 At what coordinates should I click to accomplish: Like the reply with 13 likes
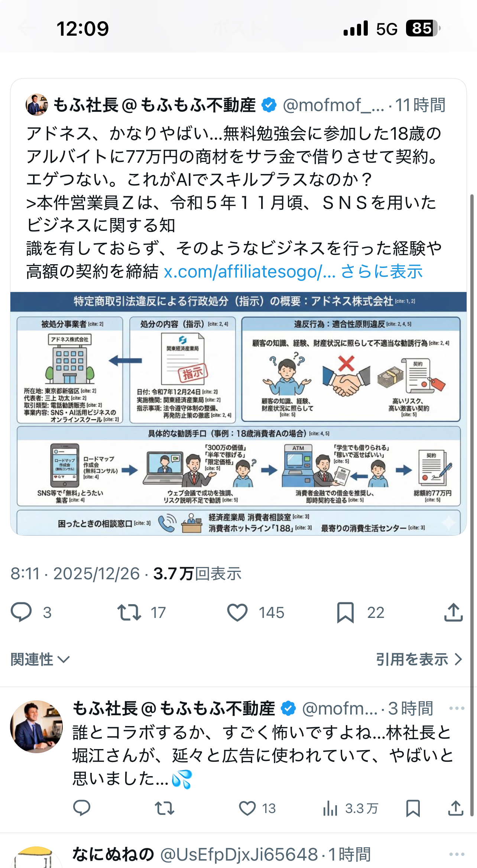click(x=247, y=808)
